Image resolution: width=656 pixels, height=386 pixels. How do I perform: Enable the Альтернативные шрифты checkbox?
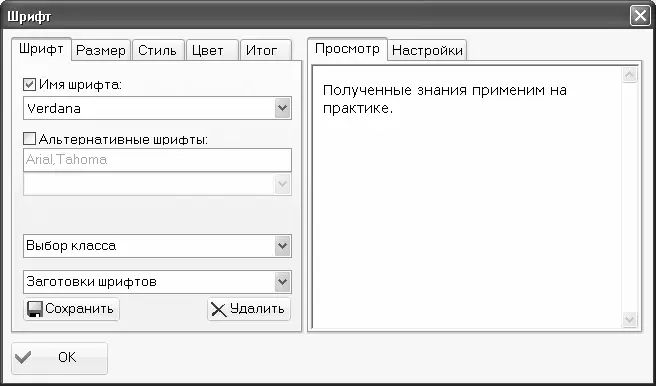point(29,139)
